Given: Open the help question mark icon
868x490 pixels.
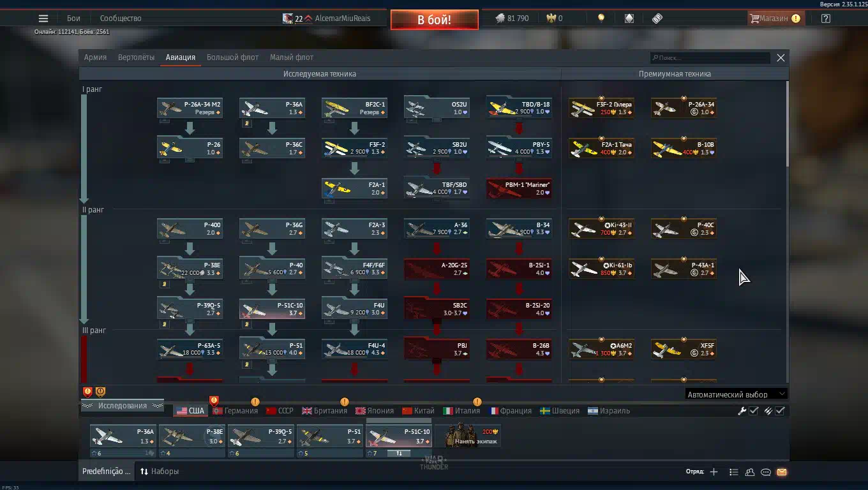Looking at the screenshot, I should pyautogui.click(x=826, y=19).
